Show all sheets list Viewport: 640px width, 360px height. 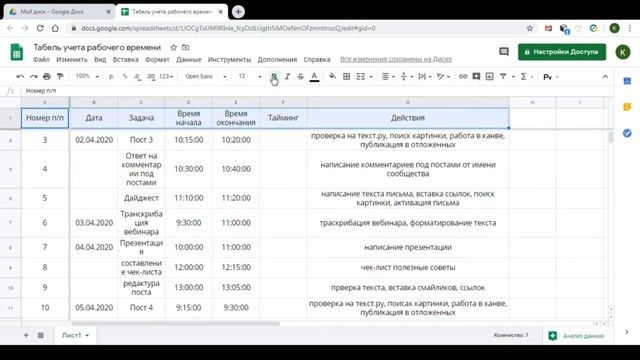[40, 335]
